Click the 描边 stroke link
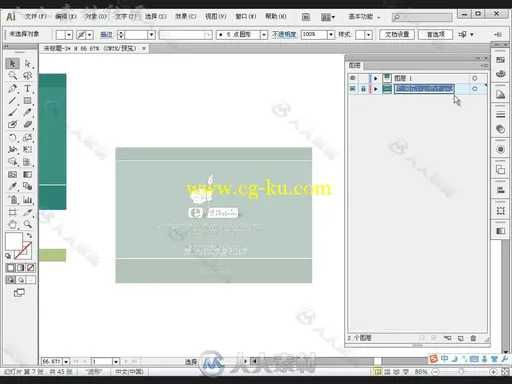The height and width of the screenshot is (384, 512). click(106, 35)
